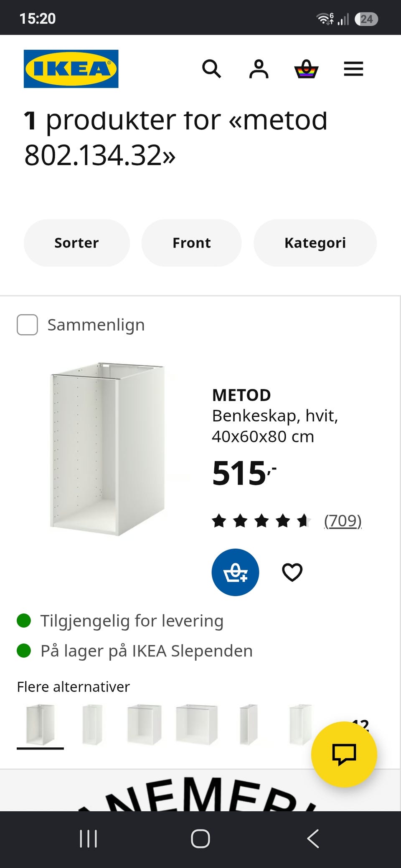
Task: Save product with heart favorite icon
Action: tap(292, 572)
